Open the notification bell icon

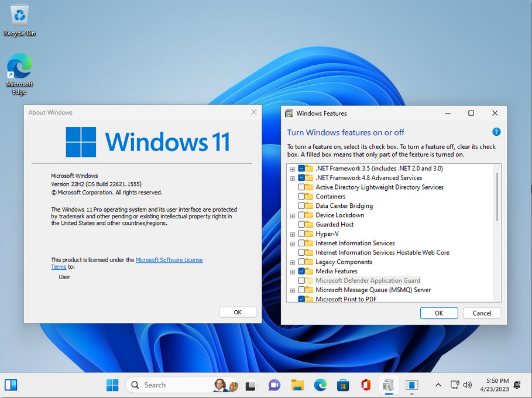(x=517, y=385)
